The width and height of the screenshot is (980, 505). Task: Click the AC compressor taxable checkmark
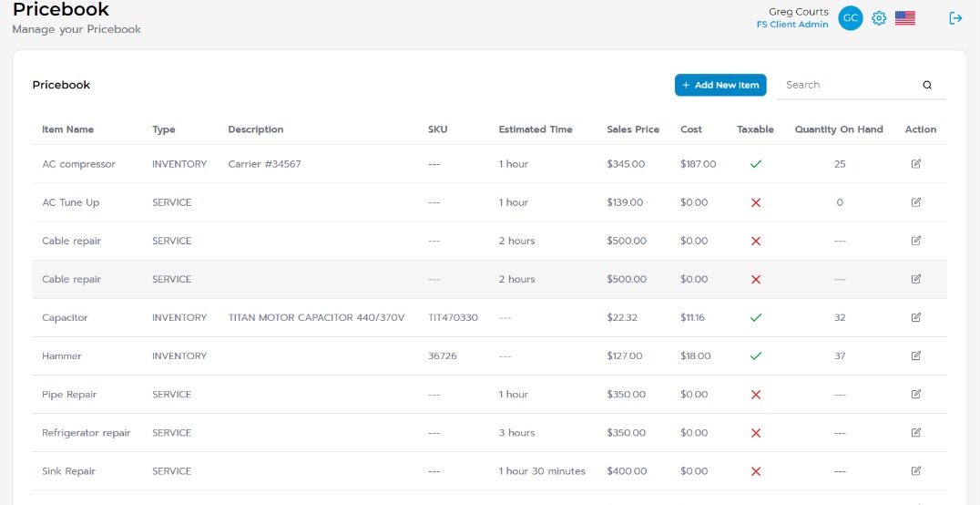click(x=756, y=164)
